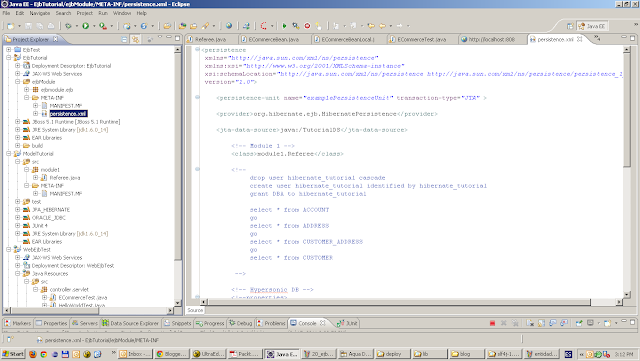Open the Window menu
The image size is (640, 361).
[x=122, y=13]
